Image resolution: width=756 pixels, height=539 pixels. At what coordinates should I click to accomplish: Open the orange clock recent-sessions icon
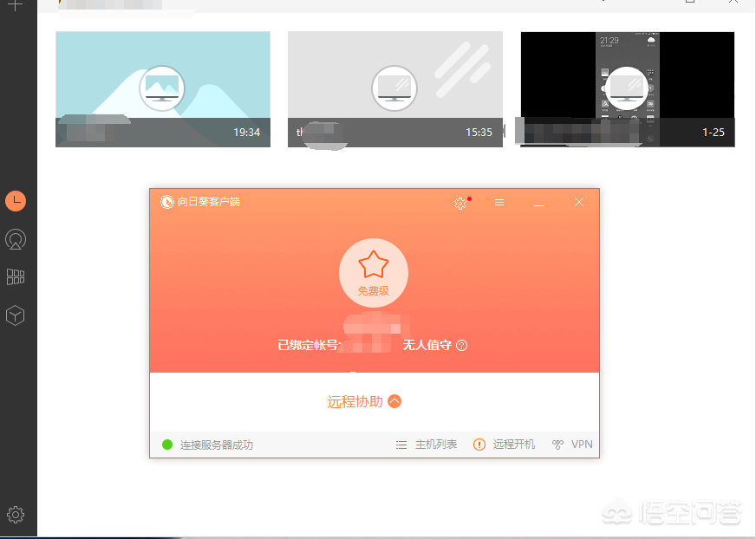tap(16, 200)
